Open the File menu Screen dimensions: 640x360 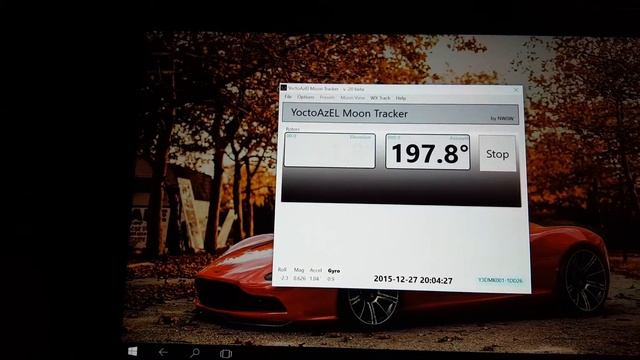(x=288, y=97)
